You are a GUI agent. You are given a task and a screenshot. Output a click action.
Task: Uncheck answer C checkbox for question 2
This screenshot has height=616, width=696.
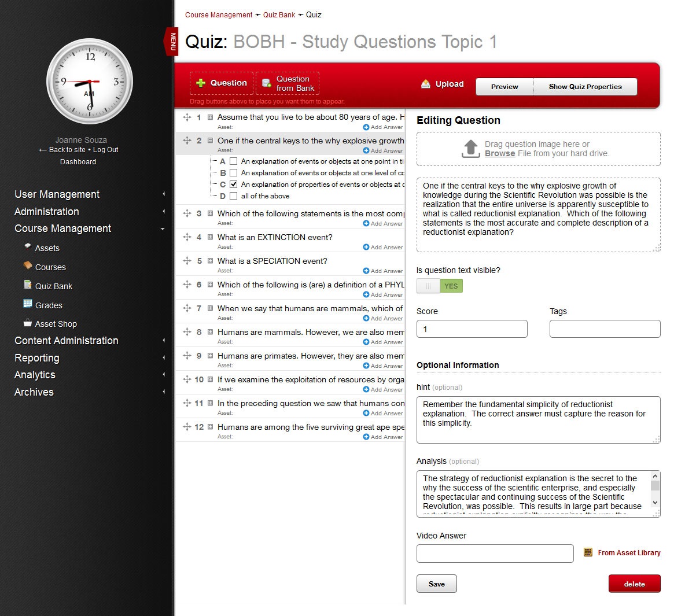pyautogui.click(x=234, y=185)
